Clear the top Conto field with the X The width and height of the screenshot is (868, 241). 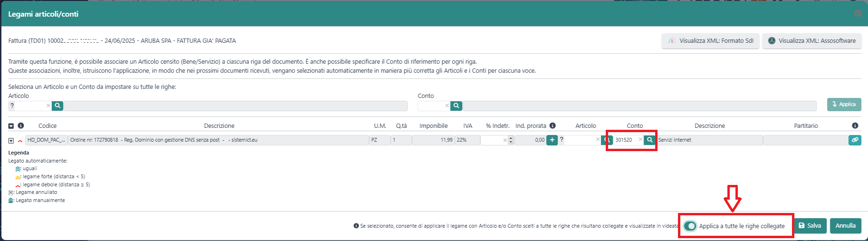coord(447,106)
